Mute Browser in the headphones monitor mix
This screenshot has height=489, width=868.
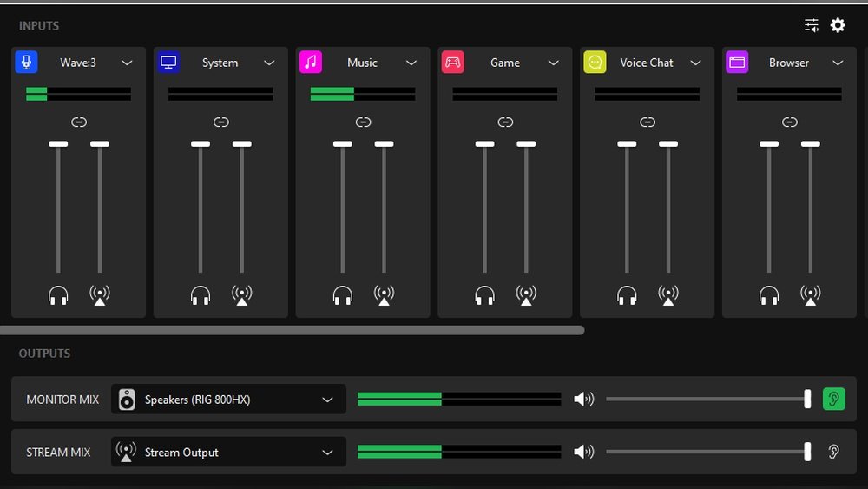[769, 295]
